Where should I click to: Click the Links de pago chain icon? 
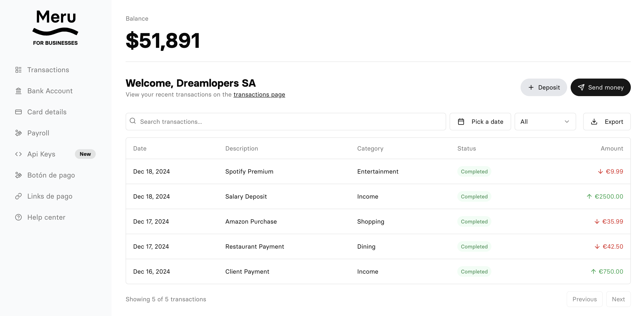tap(18, 196)
